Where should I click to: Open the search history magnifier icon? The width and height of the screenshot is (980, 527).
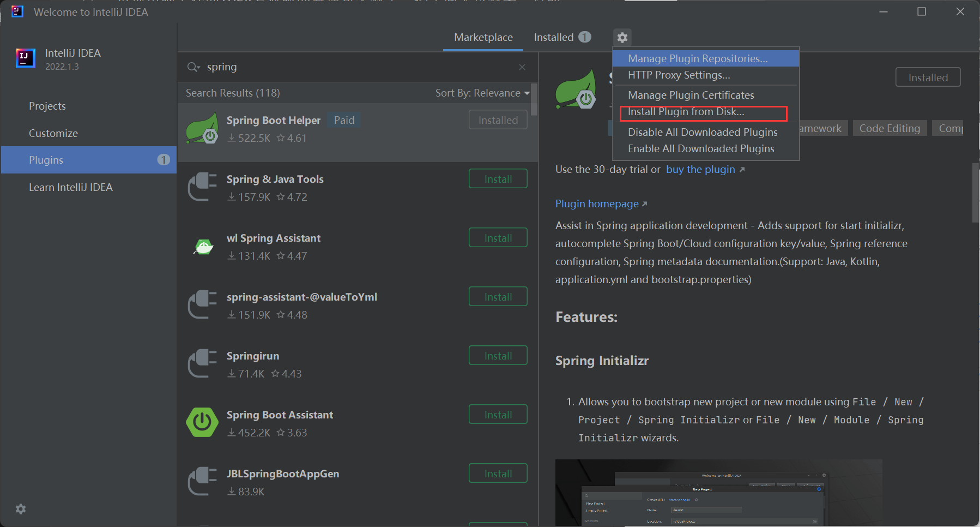(x=193, y=67)
